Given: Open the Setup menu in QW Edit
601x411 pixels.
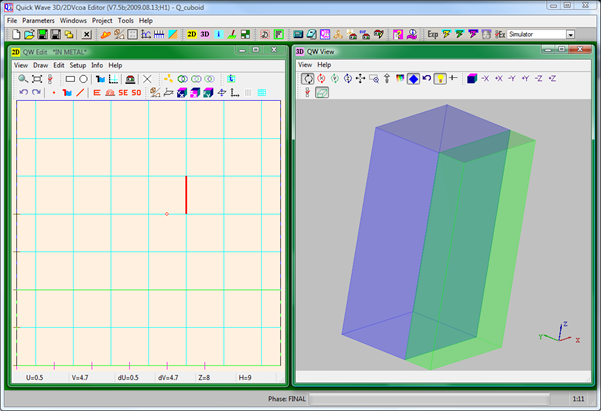Looking at the screenshot, I should [77, 65].
